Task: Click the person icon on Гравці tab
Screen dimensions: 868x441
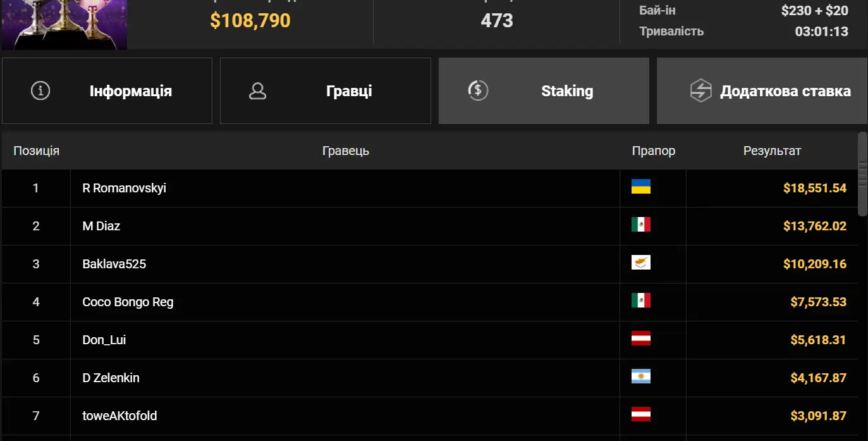Action: click(257, 90)
